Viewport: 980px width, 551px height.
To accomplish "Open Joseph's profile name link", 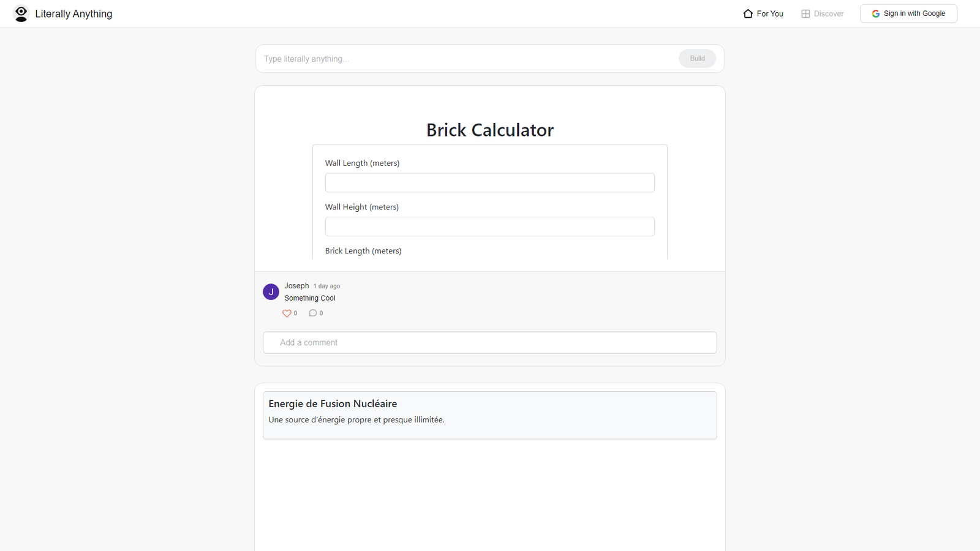I will (296, 286).
